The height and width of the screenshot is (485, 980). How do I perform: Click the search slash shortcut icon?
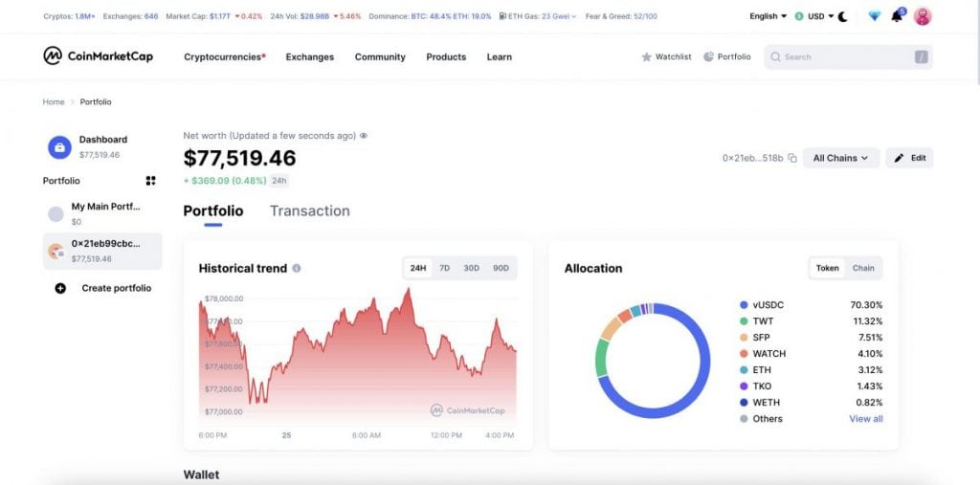pyautogui.click(x=922, y=56)
